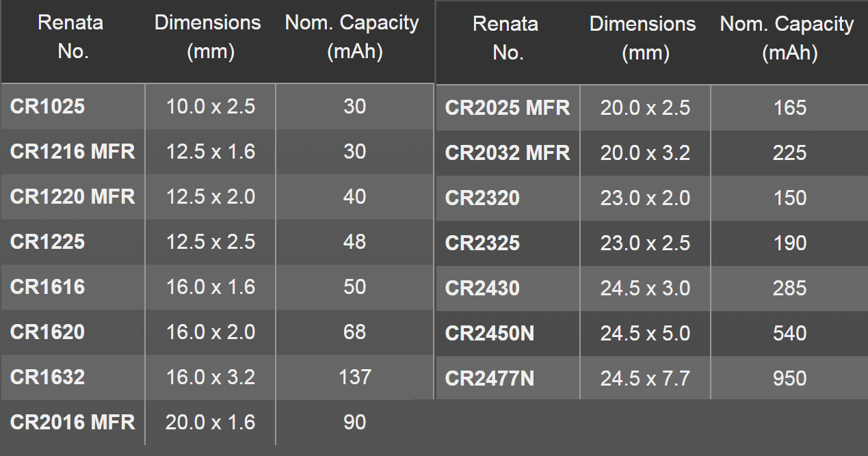The image size is (868, 456).
Task: Click the CR2016 MFR model name
Action: 73,423
